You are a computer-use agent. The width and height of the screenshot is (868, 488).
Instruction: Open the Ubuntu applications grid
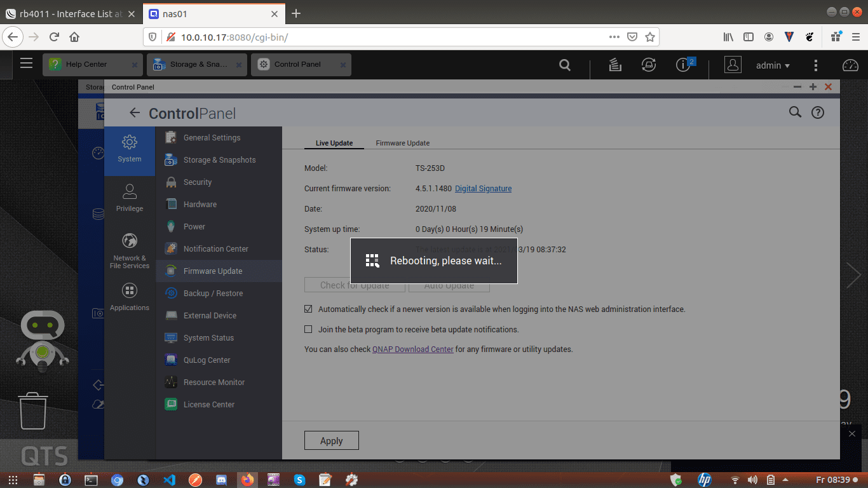click(x=13, y=480)
